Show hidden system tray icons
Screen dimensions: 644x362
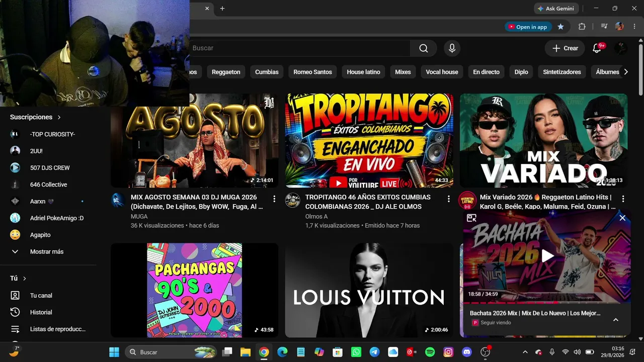coord(525,352)
